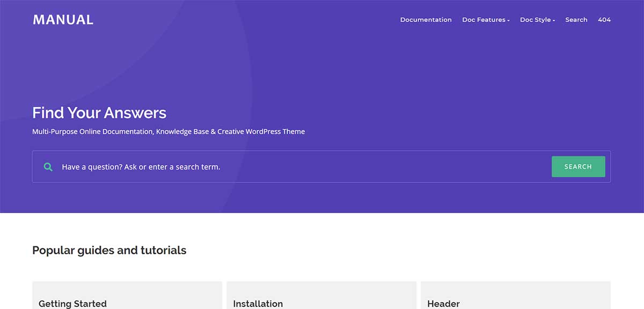Select the 'Popular guides and tutorials' heading
This screenshot has height=309, width=644.
[109, 250]
